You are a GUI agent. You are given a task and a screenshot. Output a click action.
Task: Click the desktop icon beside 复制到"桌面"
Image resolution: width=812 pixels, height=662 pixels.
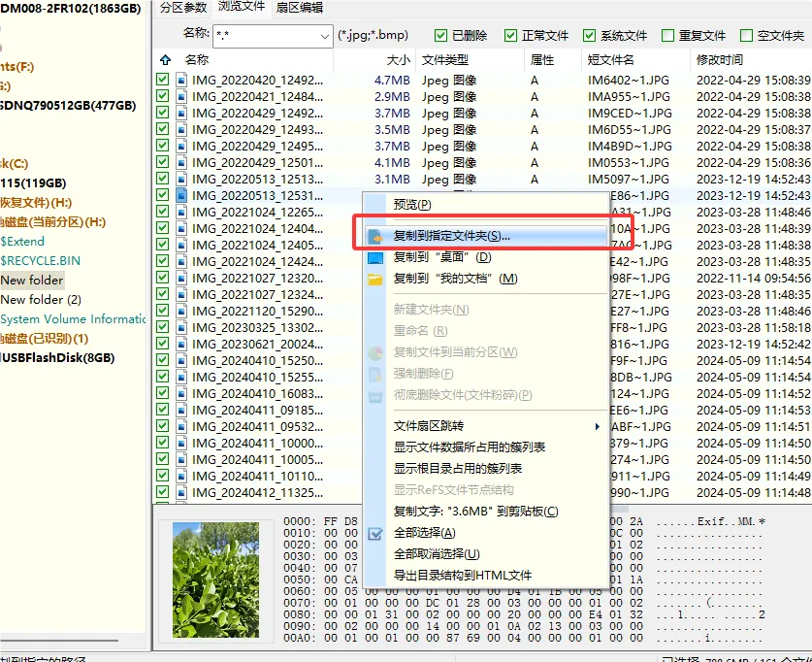pyautogui.click(x=375, y=258)
